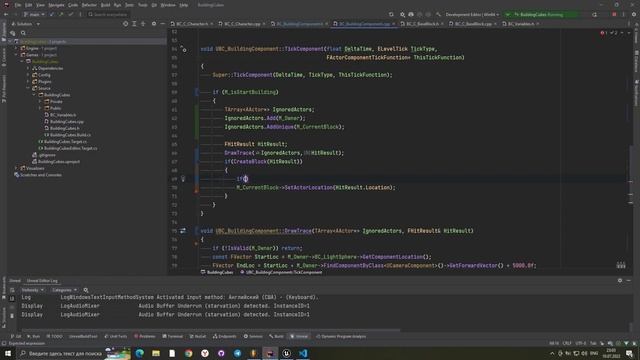Open the Tools menu
This screenshot has width=640, height=360.
[142, 5]
